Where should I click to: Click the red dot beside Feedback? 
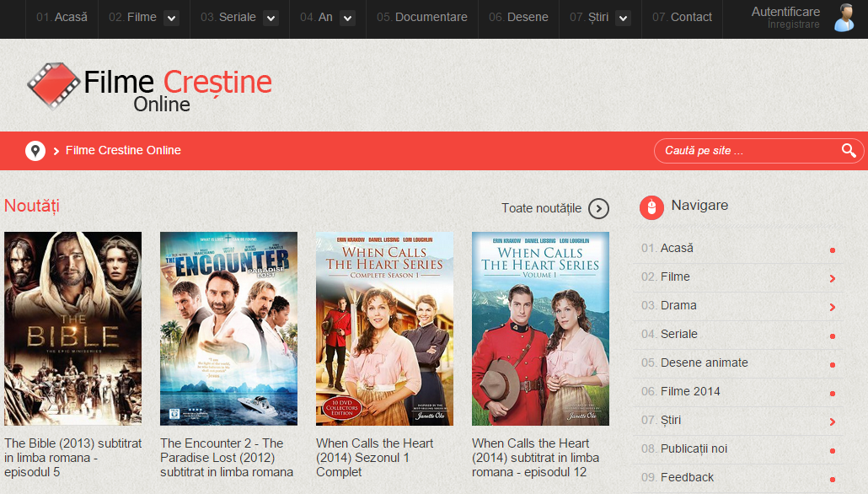coord(832,480)
